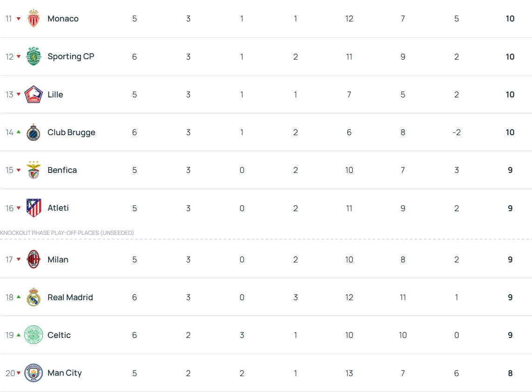Click Benfica's points total of 9
Viewport: 532px width, 392px height.
pos(510,170)
